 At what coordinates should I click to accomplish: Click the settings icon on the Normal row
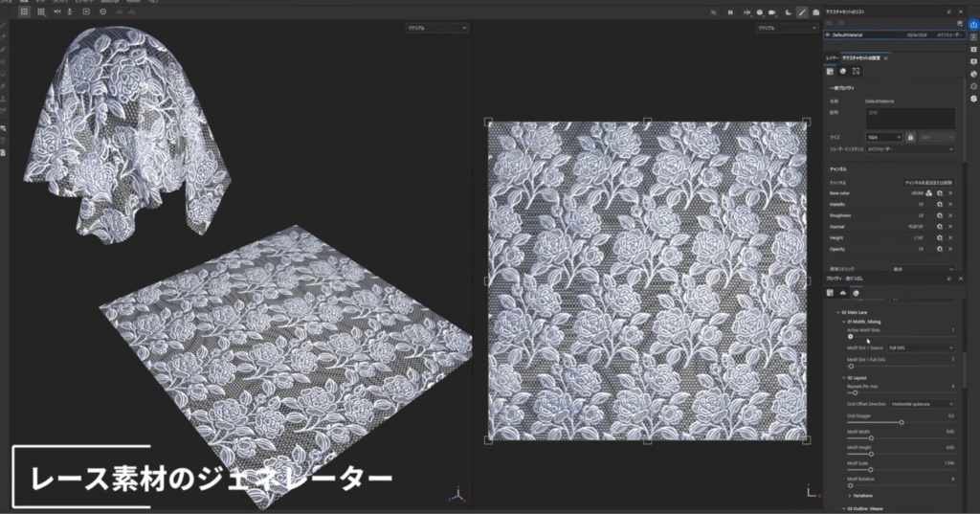940,226
